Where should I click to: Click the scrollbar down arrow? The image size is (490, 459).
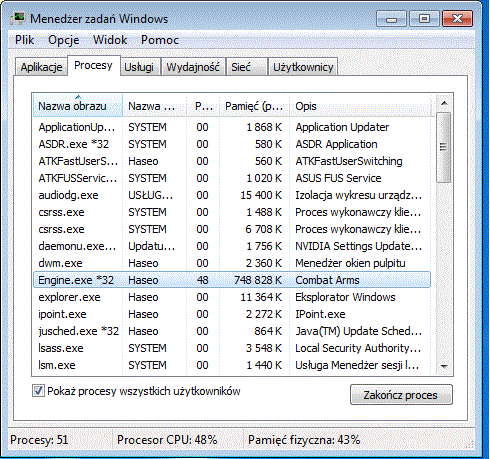[x=444, y=367]
